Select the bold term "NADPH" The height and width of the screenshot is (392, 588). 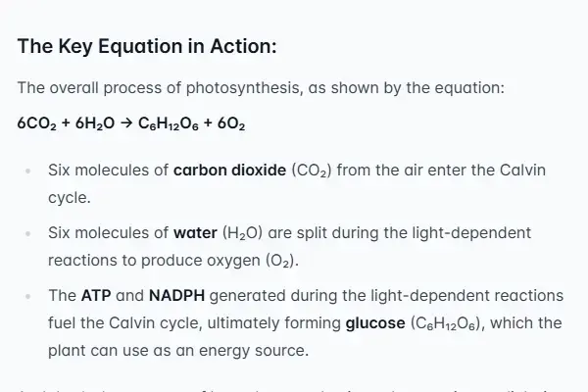click(176, 295)
